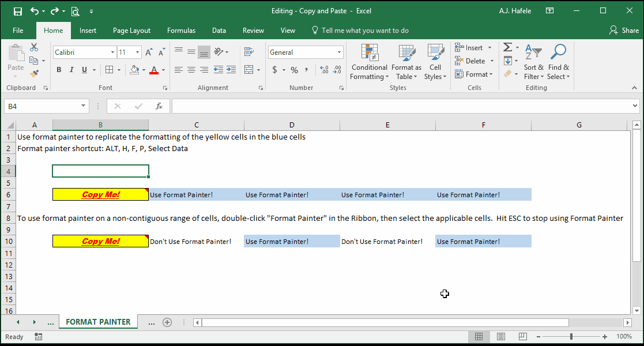This screenshot has height=346, width=644.
Task: Click the Save icon in quick access toolbar
Action: (x=18, y=12)
